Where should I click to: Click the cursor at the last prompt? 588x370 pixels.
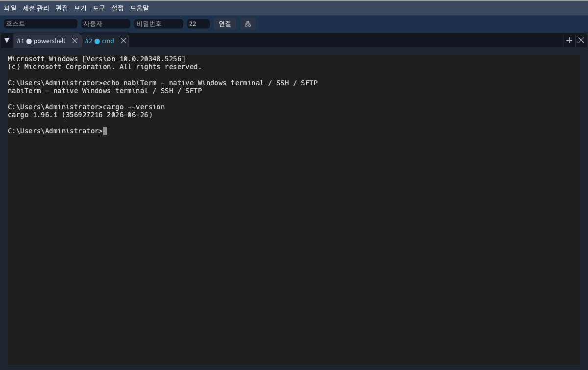point(105,131)
